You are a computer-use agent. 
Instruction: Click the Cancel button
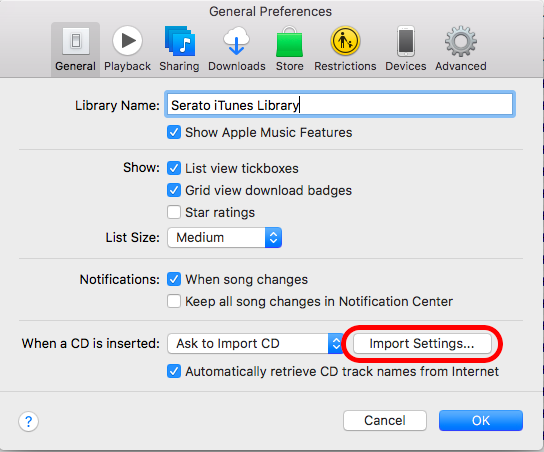(x=385, y=420)
